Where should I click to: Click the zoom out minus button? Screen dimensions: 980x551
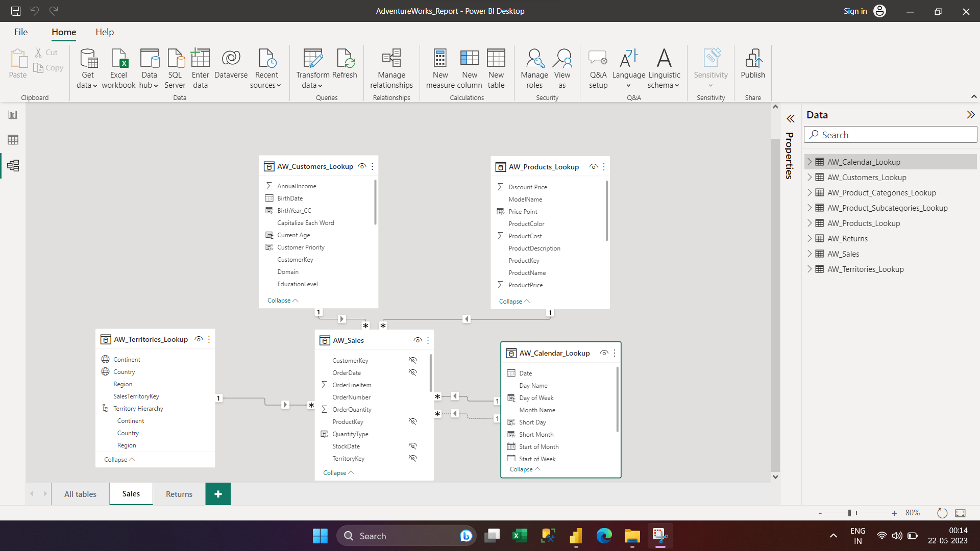coord(820,513)
